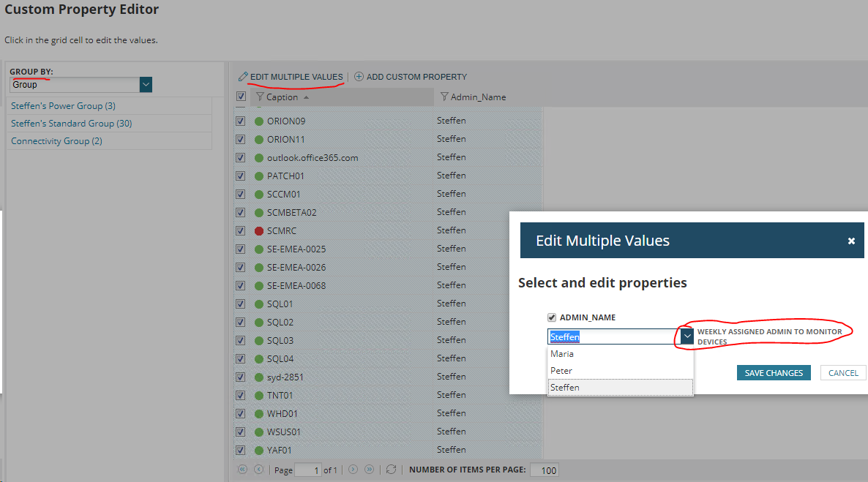Click the Add Custom Property plus icon
868x482 pixels.
pyautogui.click(x=359, y=76)
